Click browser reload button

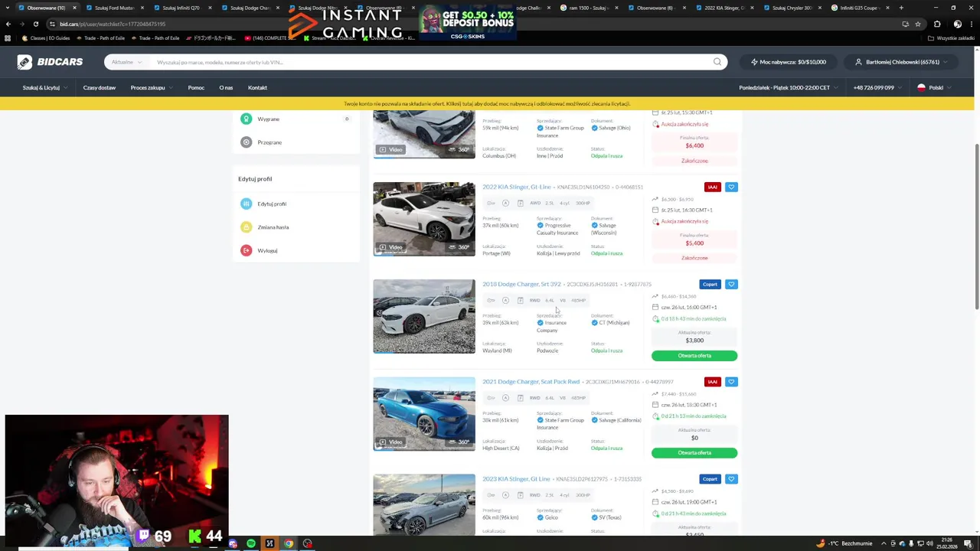pyautogui.click(x=35, y=24)
